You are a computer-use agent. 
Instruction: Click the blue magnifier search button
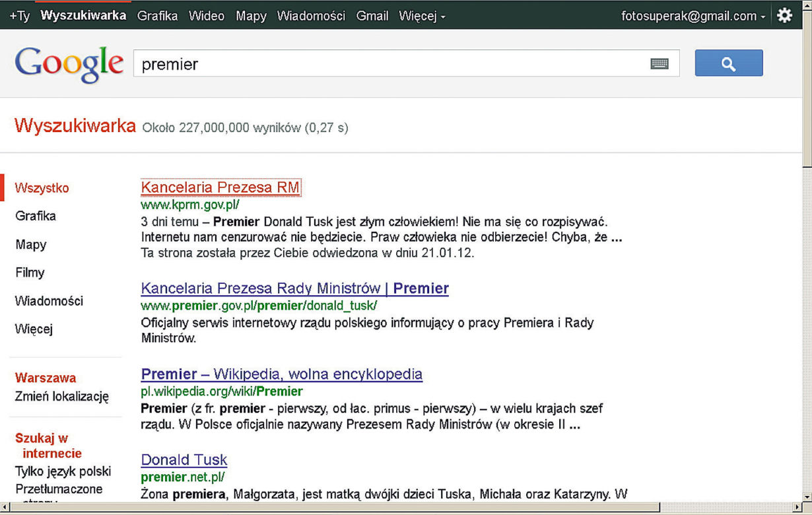pyautogui.click(x=729, y=63)
